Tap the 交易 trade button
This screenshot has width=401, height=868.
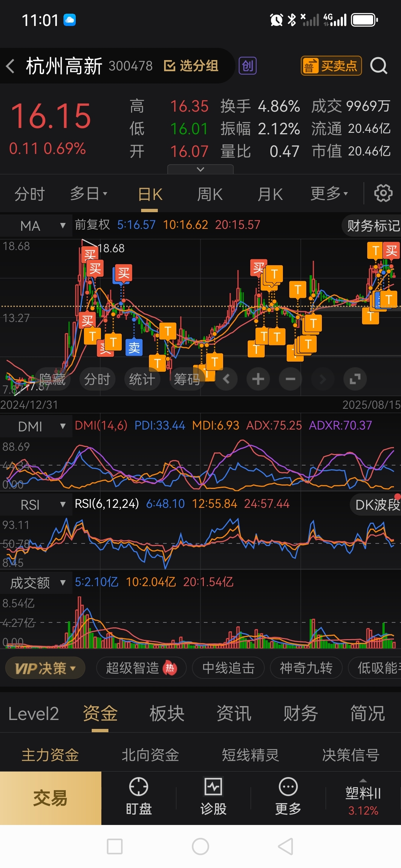click(50, 798)
